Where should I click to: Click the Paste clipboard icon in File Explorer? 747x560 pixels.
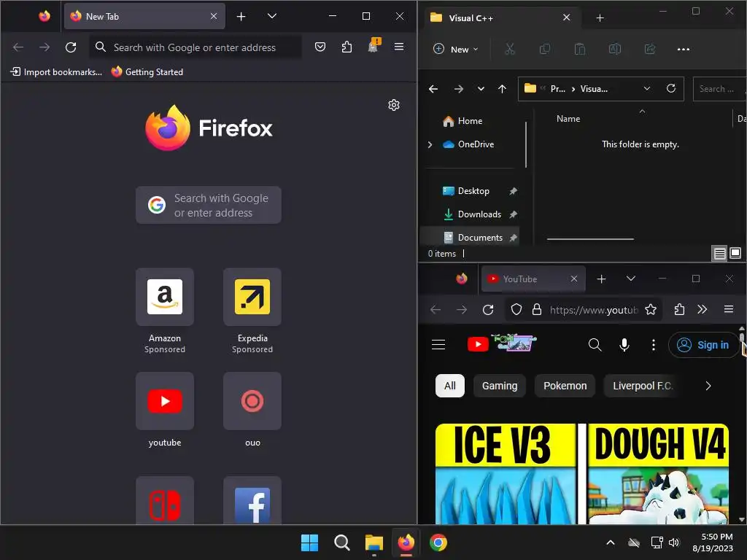pyautogui.click(x=580, y=49)
